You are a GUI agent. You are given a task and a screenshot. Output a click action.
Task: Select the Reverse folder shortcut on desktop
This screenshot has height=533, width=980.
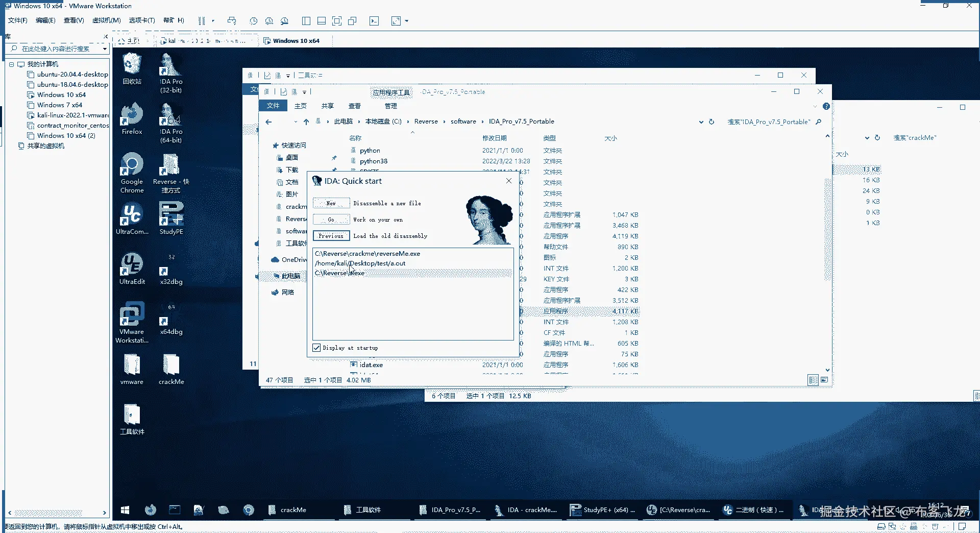tap(170, 173)
